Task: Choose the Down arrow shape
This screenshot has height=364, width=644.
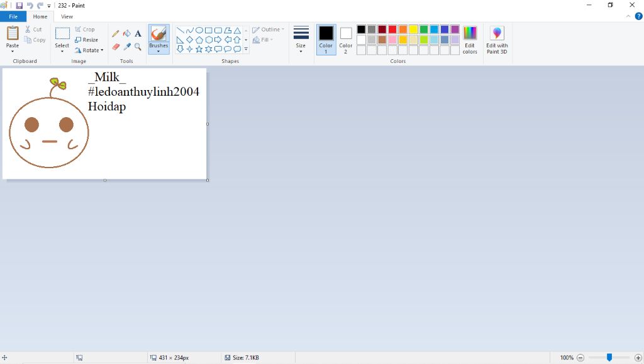Action: (x=180, y=49)
